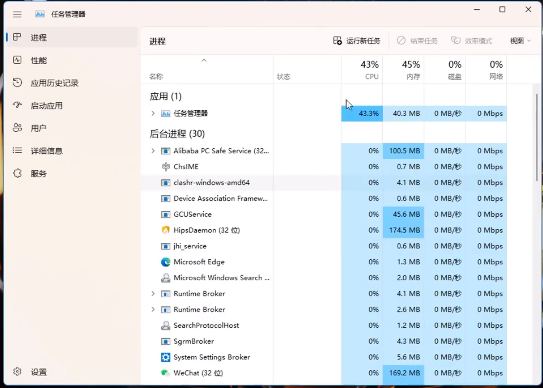Switch to 性能 (Performance) tab
This screenshot has height=388, width=543.
(x=72, y=60)
